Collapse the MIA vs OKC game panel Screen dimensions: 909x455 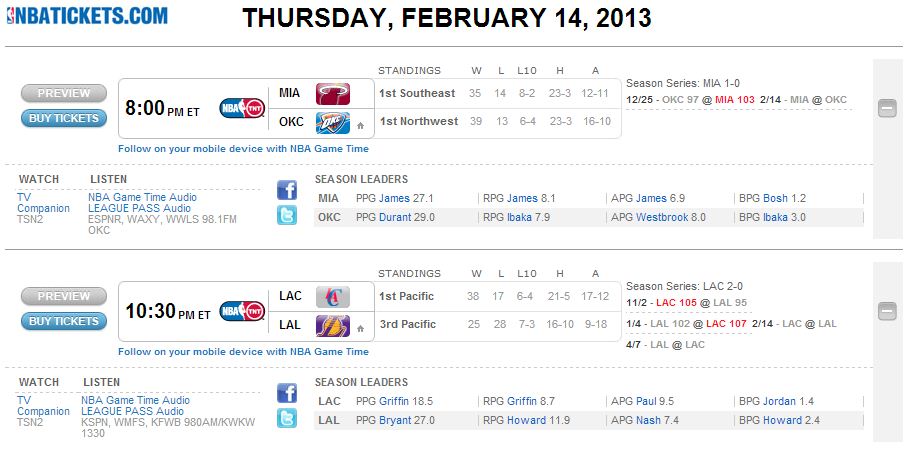887,109
